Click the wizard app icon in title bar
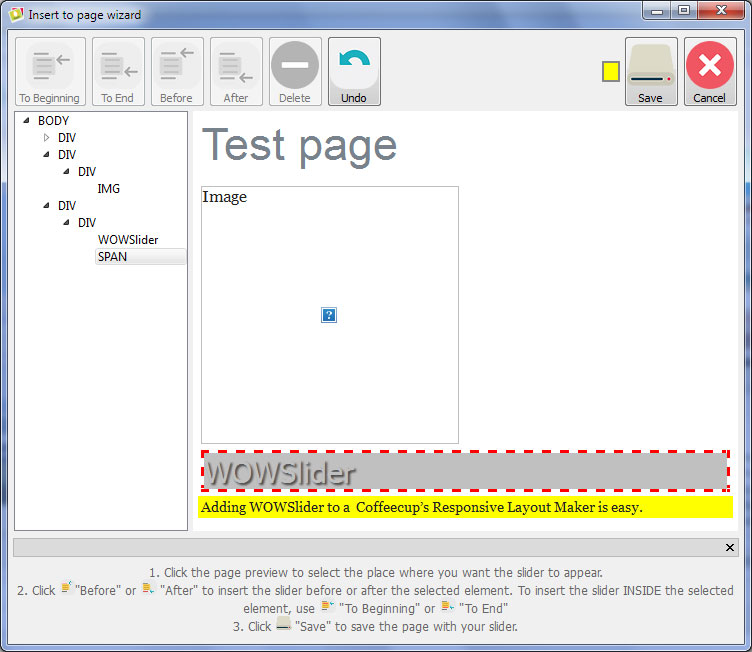This screenshot has height=652, width=752. point(16,14)
